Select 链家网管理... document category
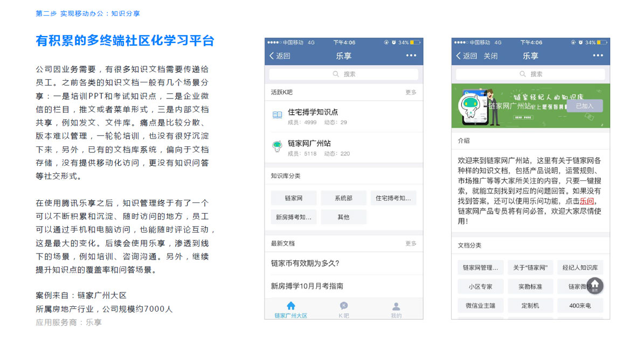This screenshot has width=644, height=337. point(481,268)
